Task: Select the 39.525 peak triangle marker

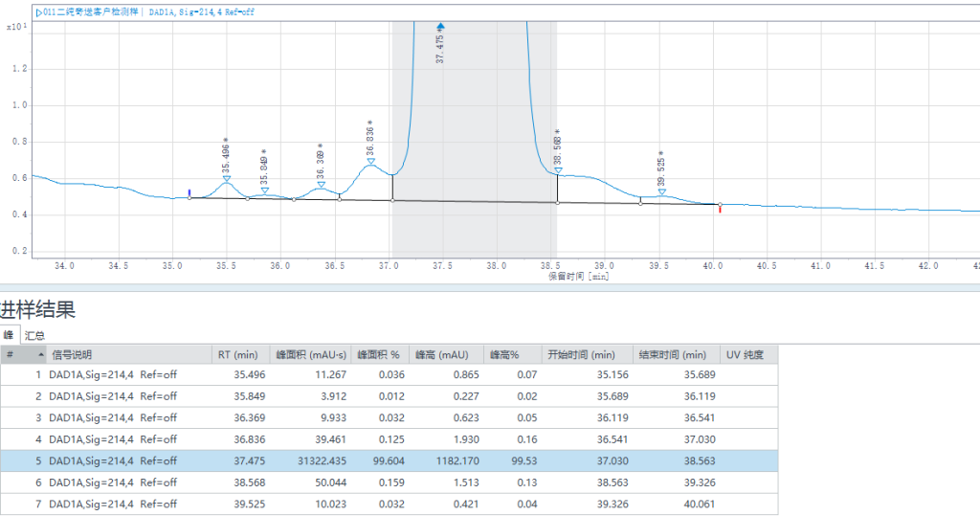Action: pyautogui.click(x=661, y=192)
